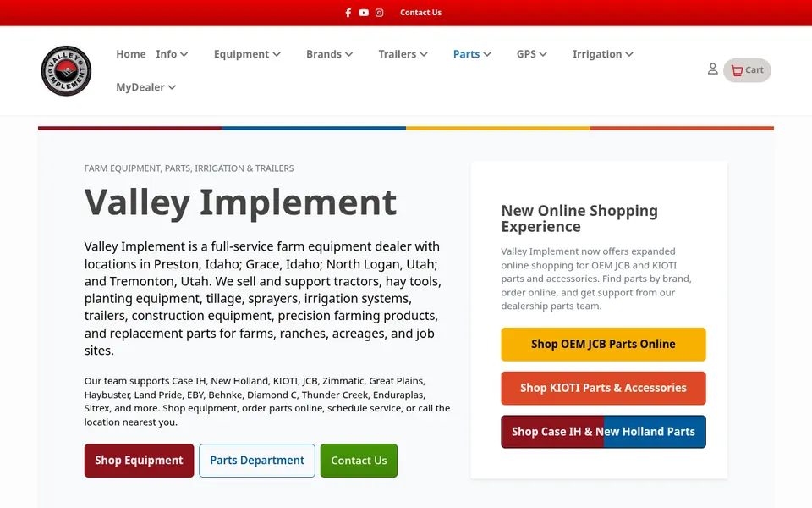
Task: Open the Instagram profile icon
Action: [379, 13]
